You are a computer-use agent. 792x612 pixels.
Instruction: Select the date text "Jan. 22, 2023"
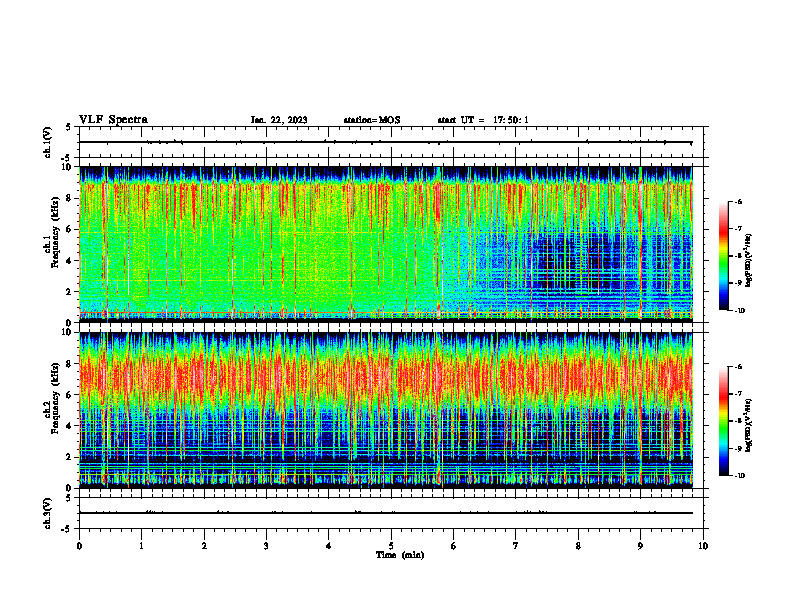point(279,120)
